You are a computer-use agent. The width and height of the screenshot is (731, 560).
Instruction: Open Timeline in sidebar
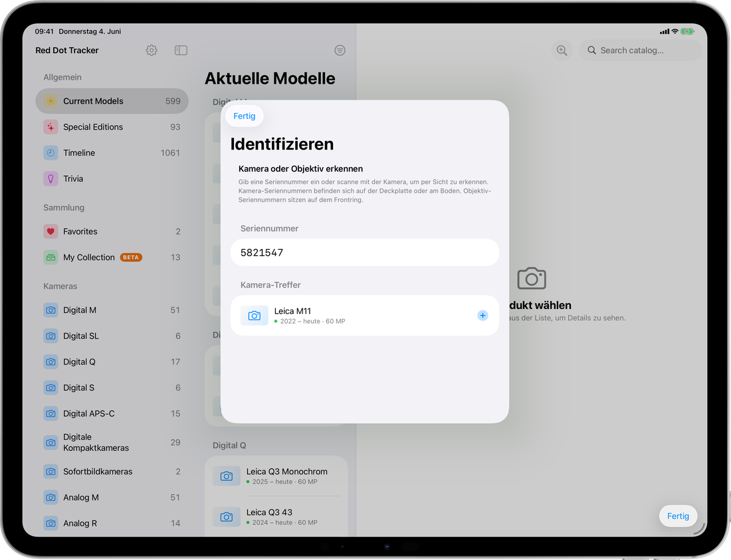[112, 153]
